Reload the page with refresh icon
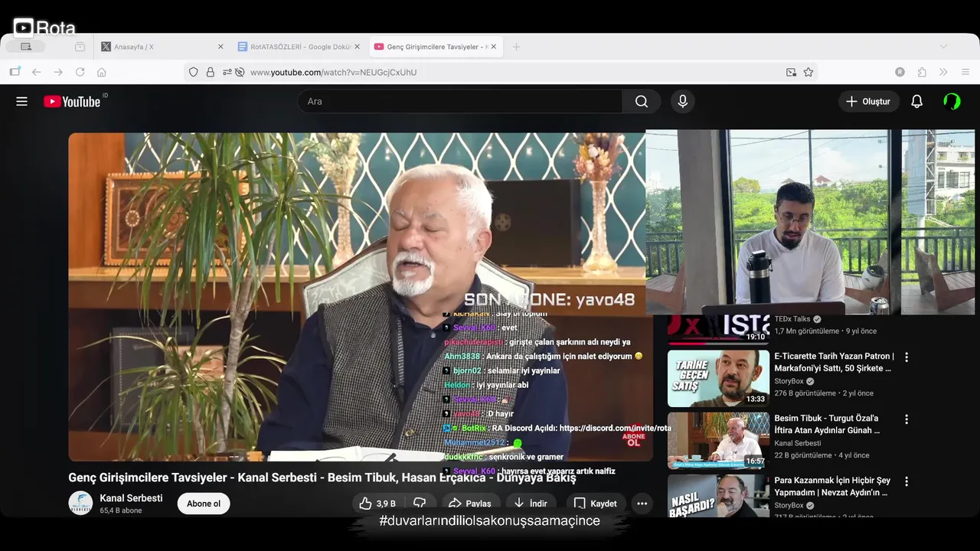 tap(80, 72)
